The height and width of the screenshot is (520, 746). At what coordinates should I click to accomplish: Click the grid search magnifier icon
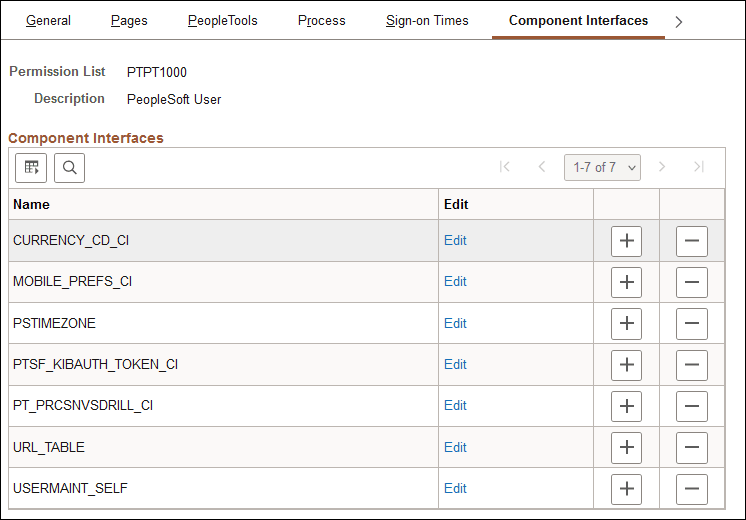pyautogui.click(x=69, y=168)
